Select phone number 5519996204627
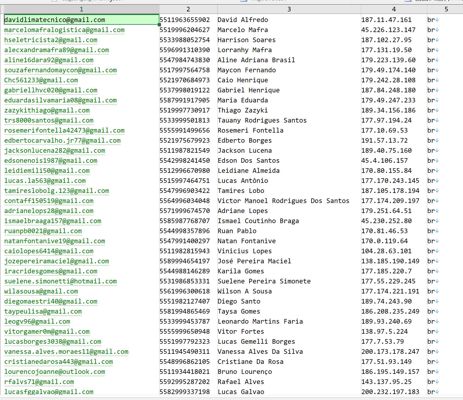This screenshot has height=400, width=463. click(x=185, y=30)
